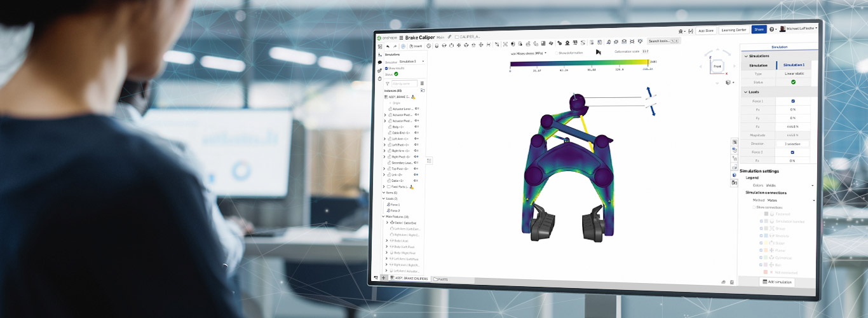Click the plus icon to add new tab

click(x=383, y=278)
